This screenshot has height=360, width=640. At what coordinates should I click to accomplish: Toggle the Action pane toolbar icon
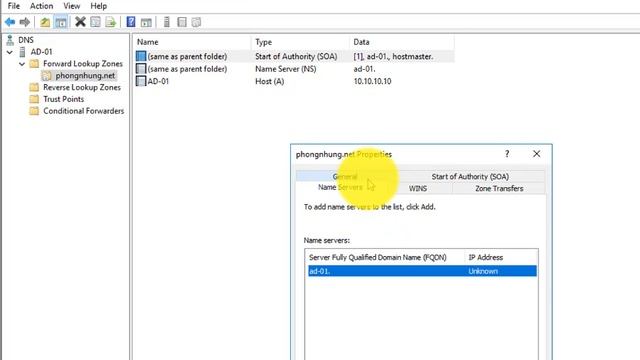(x=146, y=22)
